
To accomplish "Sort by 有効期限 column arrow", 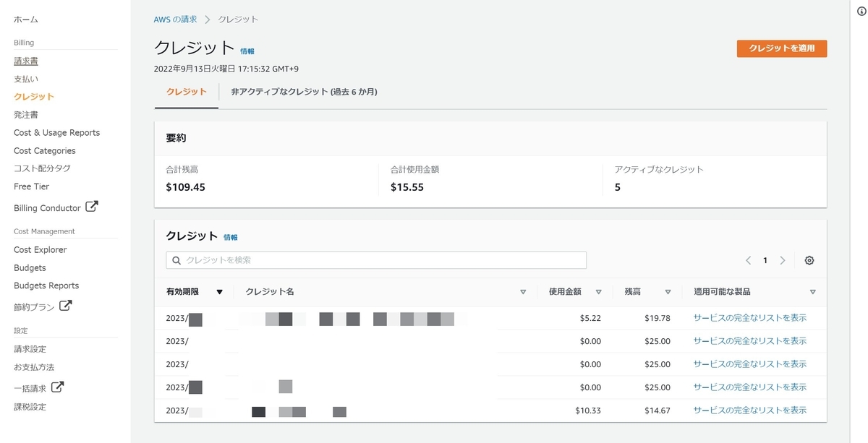I will 220,292.
